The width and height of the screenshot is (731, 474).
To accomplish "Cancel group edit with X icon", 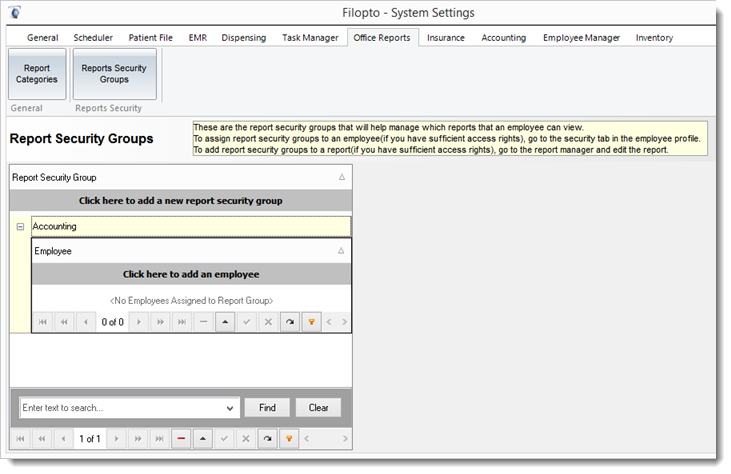I will pos(246,439).
